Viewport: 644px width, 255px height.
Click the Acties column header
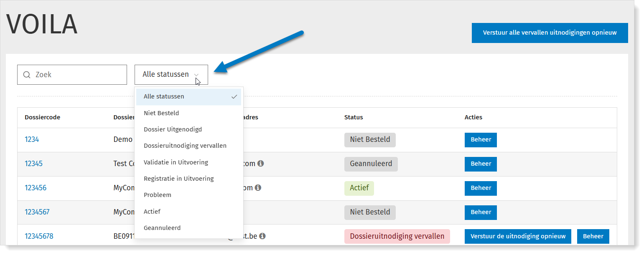click(473, 117)
